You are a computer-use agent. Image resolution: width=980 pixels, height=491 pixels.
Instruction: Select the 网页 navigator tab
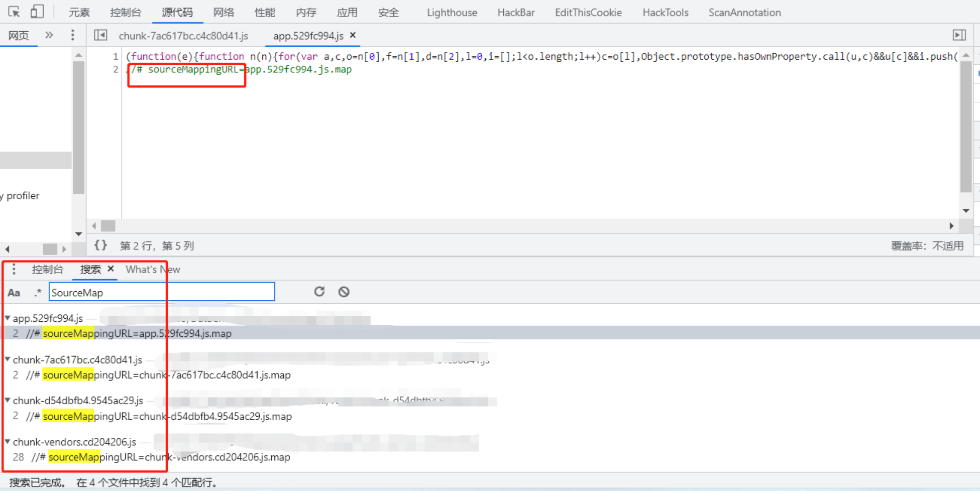pos(19,36)
